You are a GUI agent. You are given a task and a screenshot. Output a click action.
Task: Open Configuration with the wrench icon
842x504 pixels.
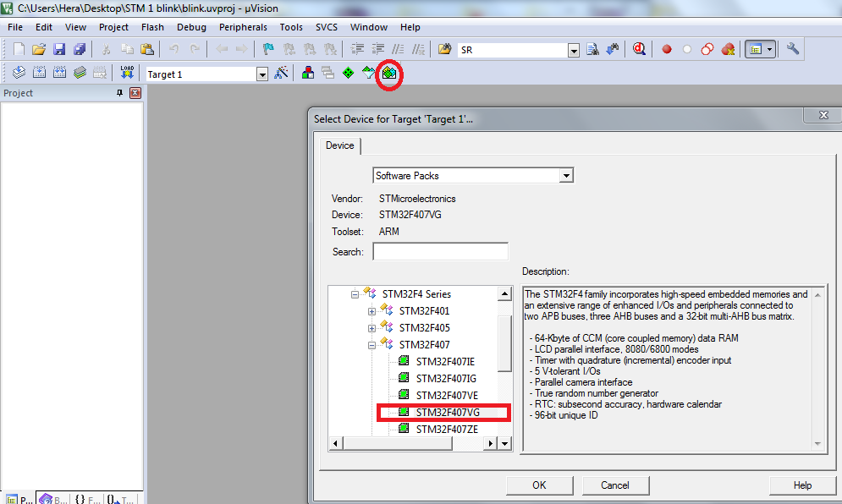point(793,49)
